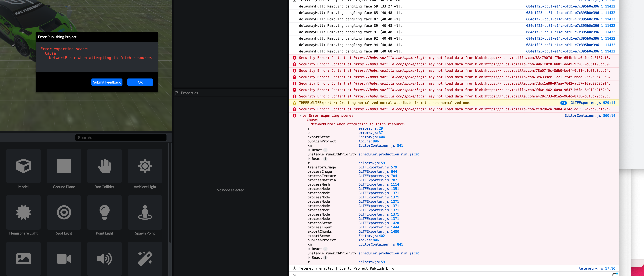Dismiss error dialog with Ok button
The height and width of the screenshot is (276, 644).
[x=140, y=82]
